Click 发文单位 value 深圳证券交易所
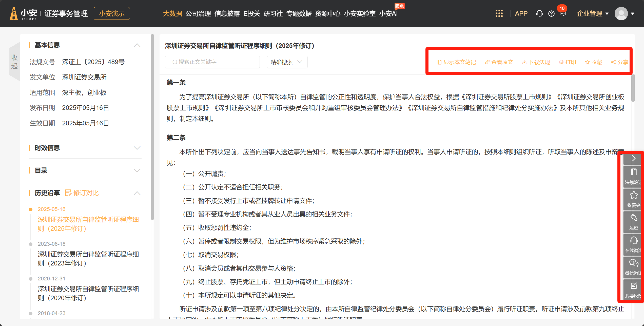 84,77
